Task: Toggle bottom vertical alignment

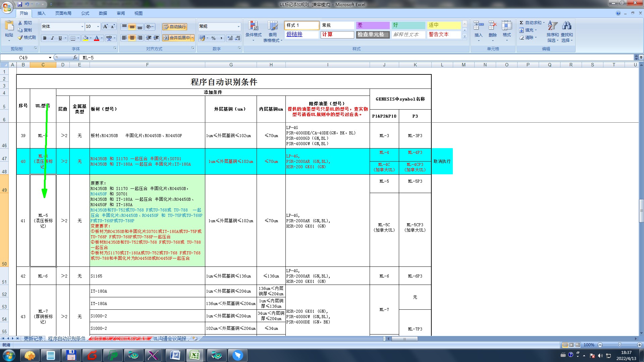Action: click(140, 27)
